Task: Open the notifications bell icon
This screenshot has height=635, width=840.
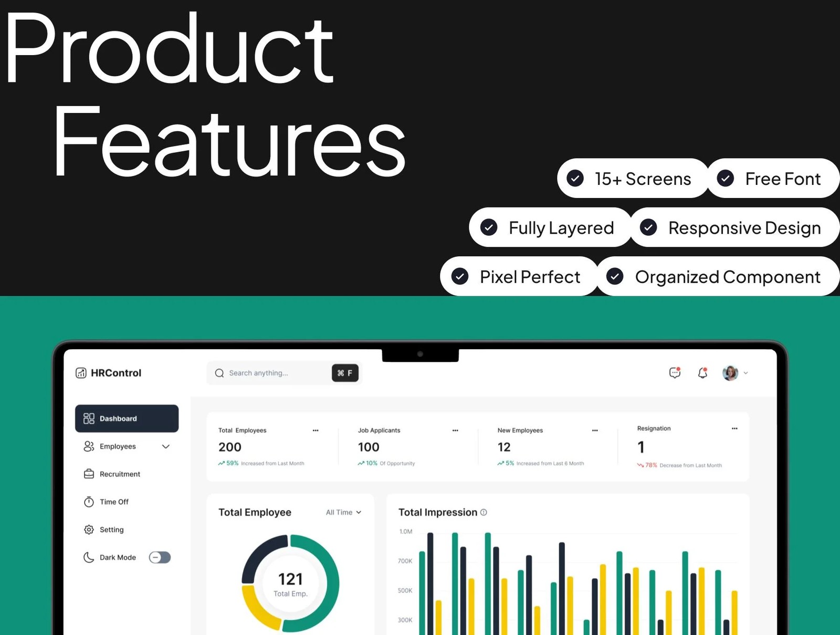Action: click(x=702, y=373)
